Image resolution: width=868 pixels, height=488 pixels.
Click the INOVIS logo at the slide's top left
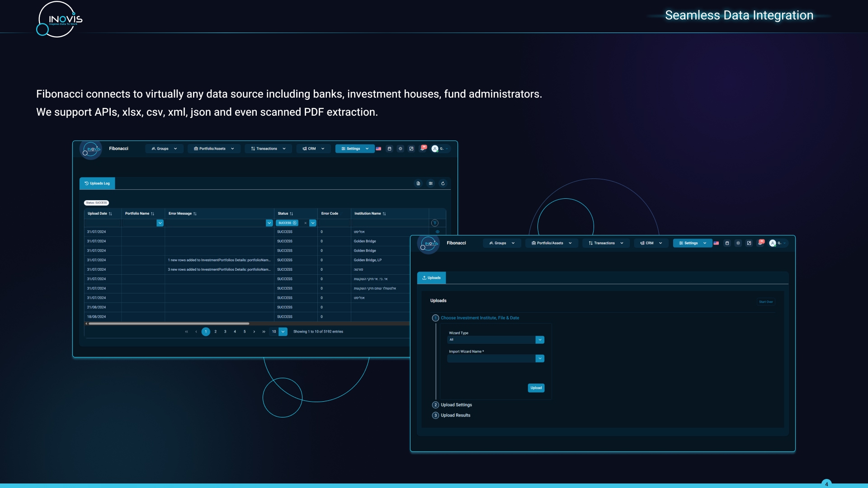pyautogui.click(x=60, y=19)
